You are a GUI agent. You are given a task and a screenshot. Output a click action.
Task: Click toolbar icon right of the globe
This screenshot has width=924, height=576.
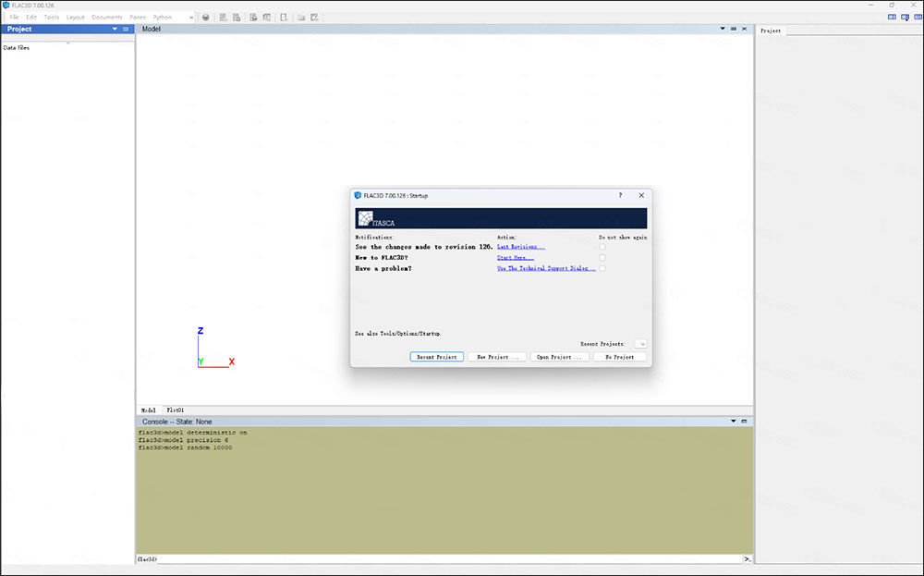coord(223,18)
